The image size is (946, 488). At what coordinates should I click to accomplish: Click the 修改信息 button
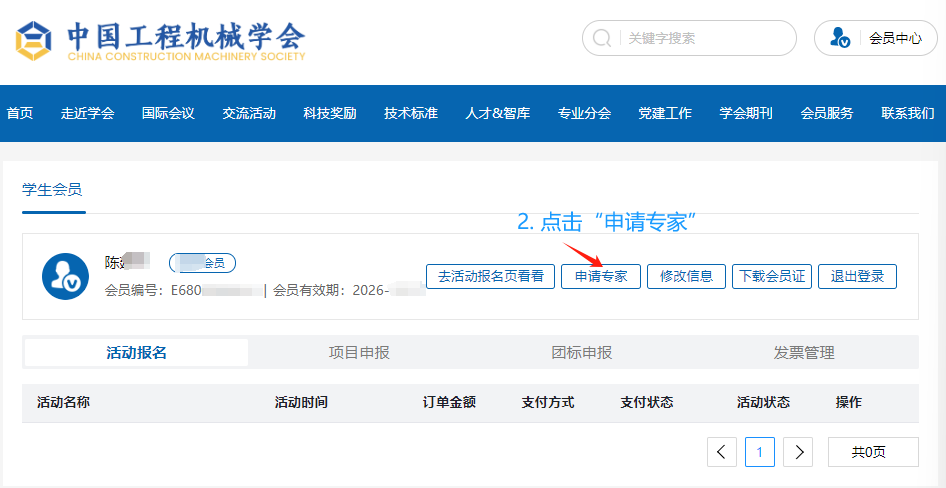pos(686,276)
